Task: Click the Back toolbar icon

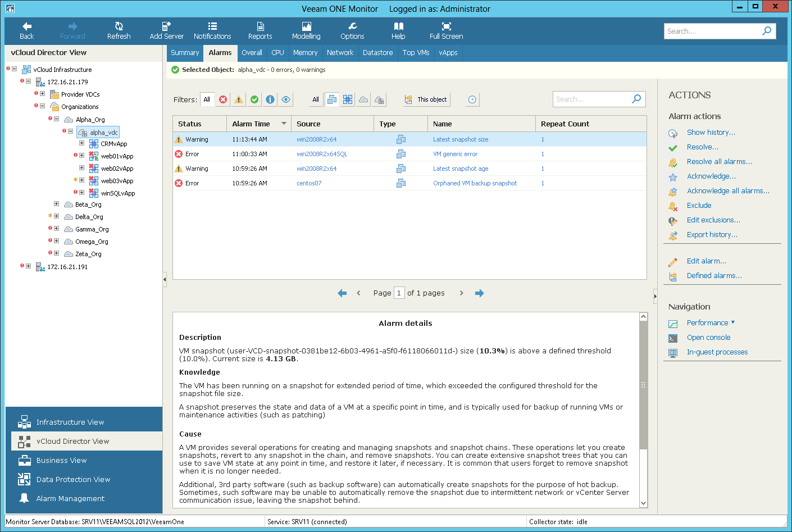Action: point(26,26)
